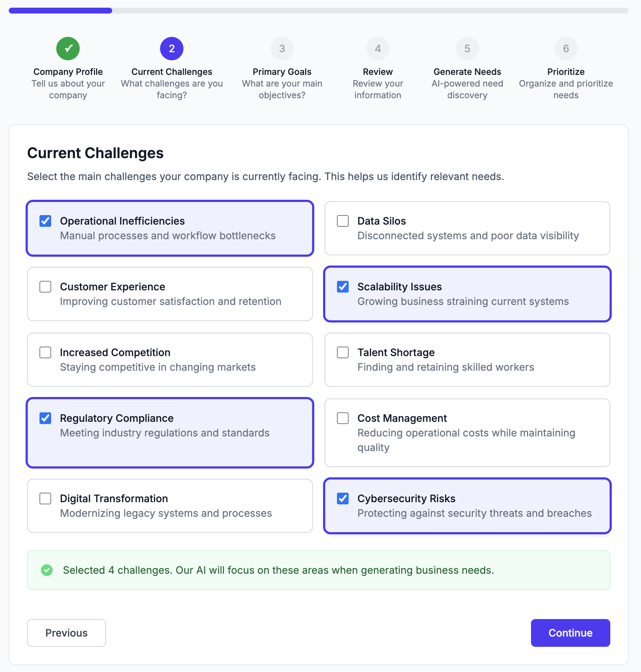The width and height of the screenshot is (641, 672).
Task: Select the Prioritize step label
Action: [565, 72]
